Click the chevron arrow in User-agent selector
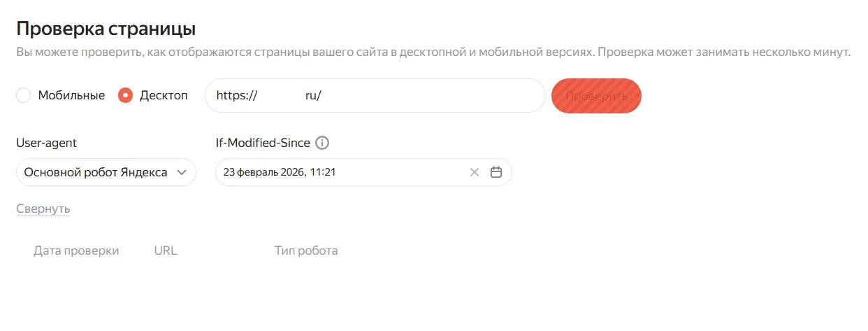This screenshot has width=868, height=331. [x=182, y=172]
